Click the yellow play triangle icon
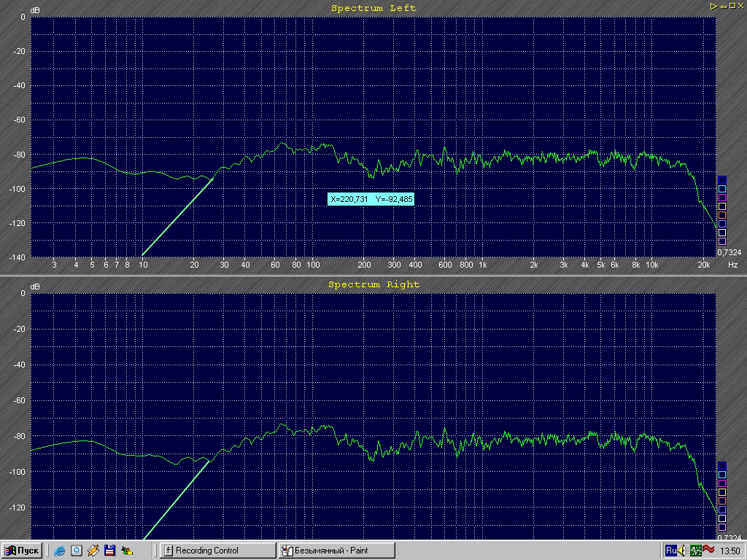The height and width of the screenshot is (560, 747). click(x=713, y=6)
